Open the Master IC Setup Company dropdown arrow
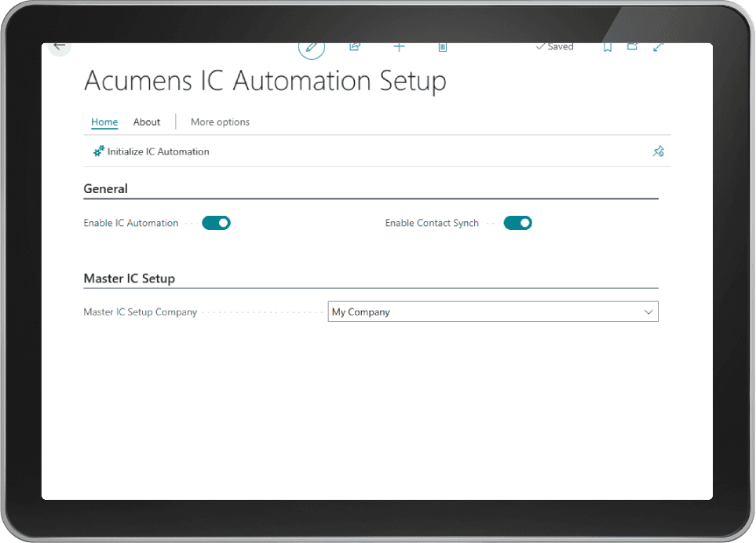756x543 pixels. point(648,312)
